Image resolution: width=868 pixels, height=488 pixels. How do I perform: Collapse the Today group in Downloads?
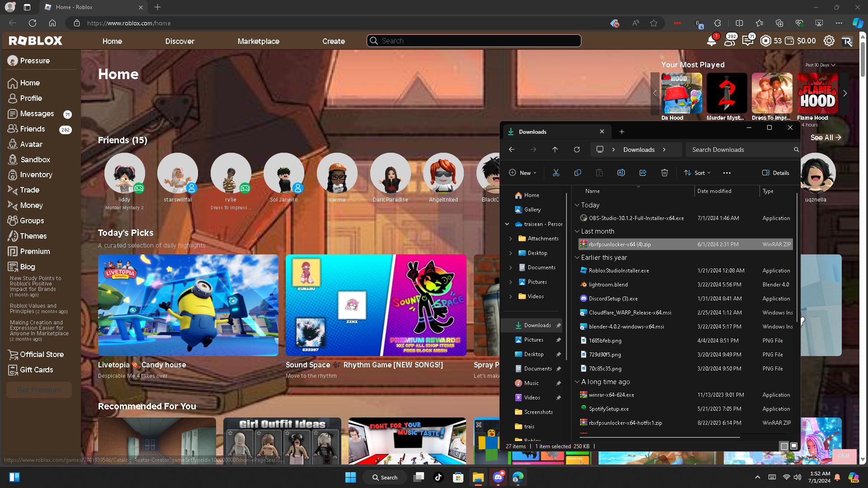(577, 205)
